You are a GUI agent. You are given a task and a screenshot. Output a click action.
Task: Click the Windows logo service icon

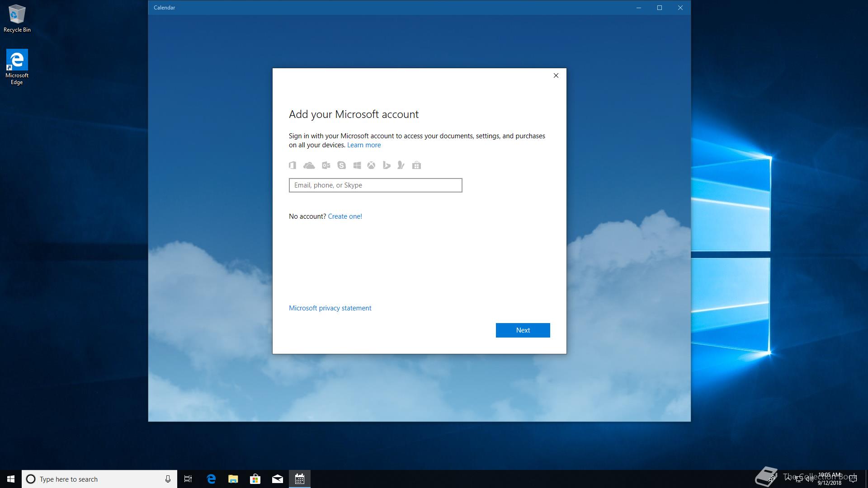(x=357, y=165)
